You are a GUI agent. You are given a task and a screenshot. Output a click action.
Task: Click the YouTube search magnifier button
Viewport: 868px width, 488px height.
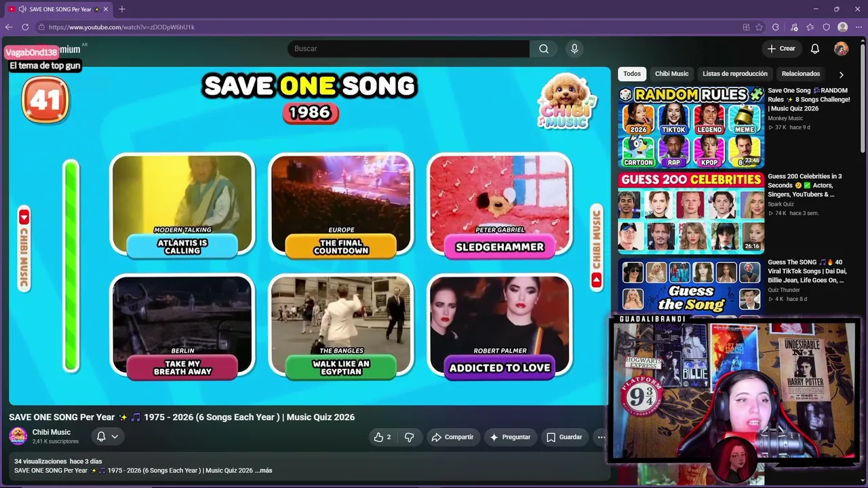tap(544, 49)
